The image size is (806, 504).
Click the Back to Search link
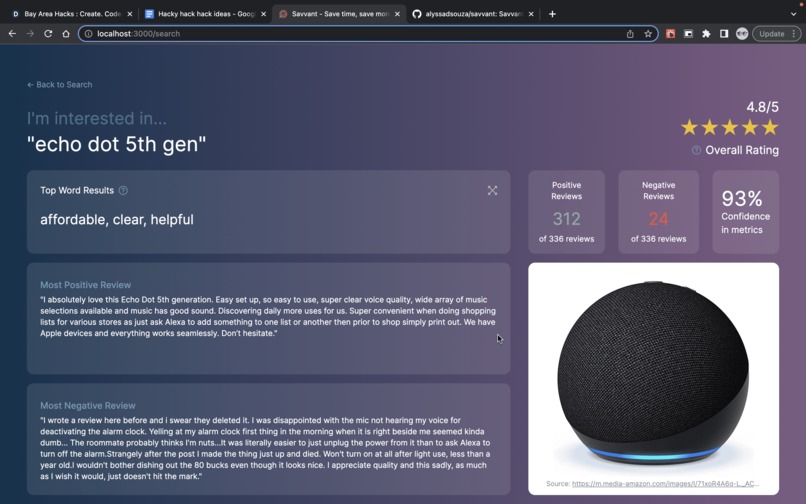(60, 84)
